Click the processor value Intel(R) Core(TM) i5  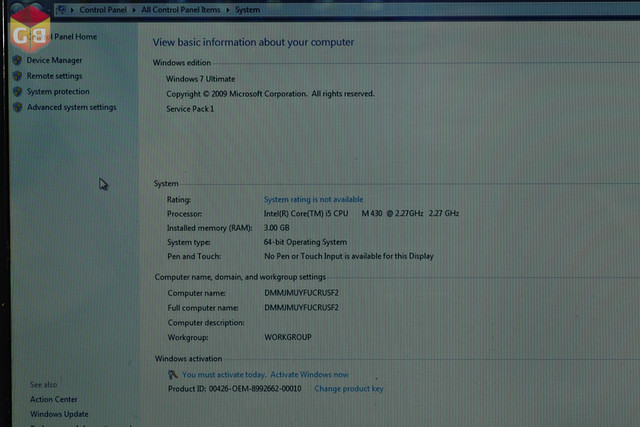pyautogui.click(x=361, y=214)
